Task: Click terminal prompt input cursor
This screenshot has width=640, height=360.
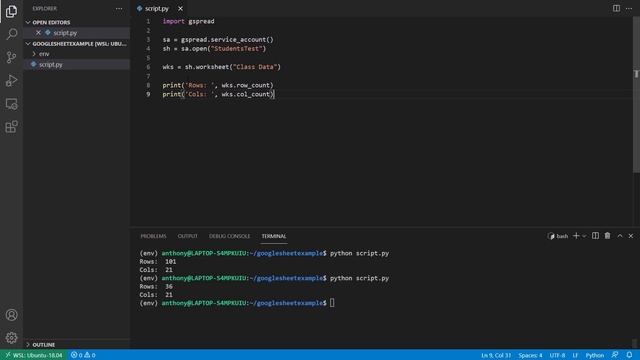Action: point(332,303)
